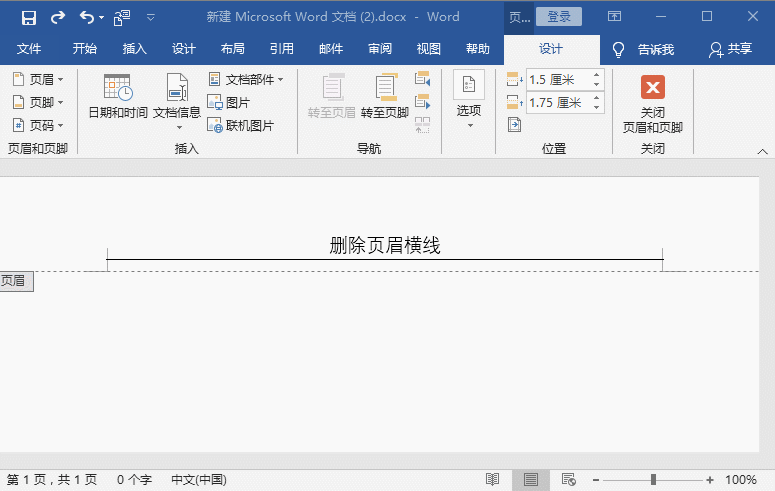The height and width of the screenshot is (491, 775).
Task: Increase header top distance 1.5 厘米
Action: 597,75
